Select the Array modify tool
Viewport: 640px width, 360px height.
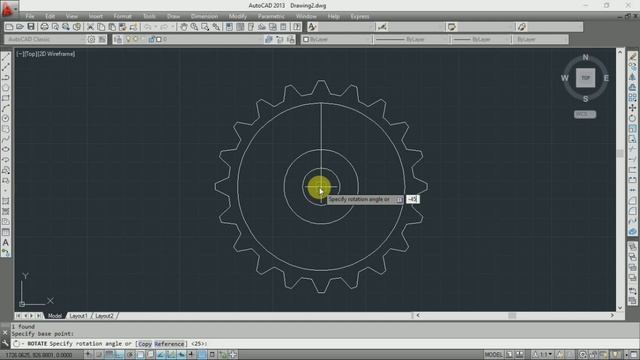pos(632,98)
